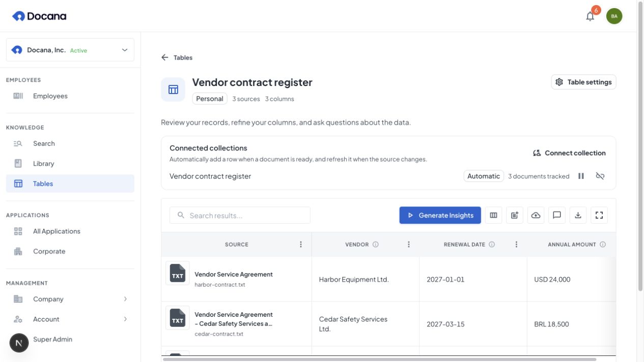Click the download icon
The image size is (644, 362).
click(578, 215)
